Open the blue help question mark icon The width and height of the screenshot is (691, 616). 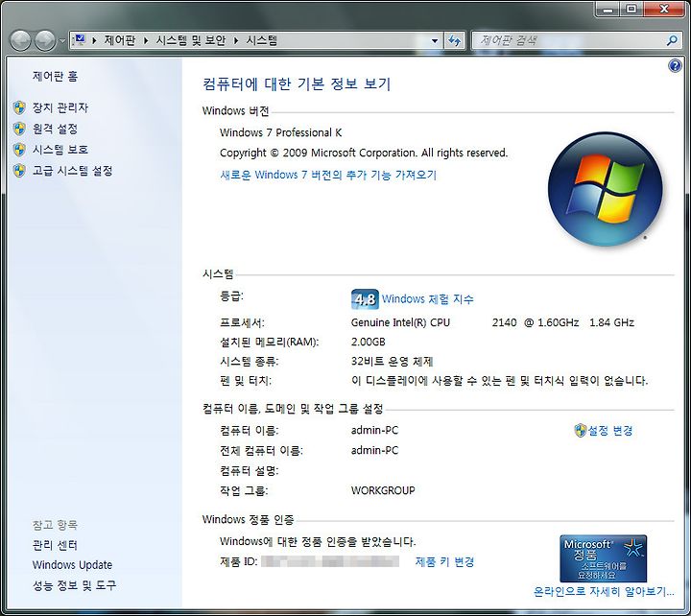675,66
